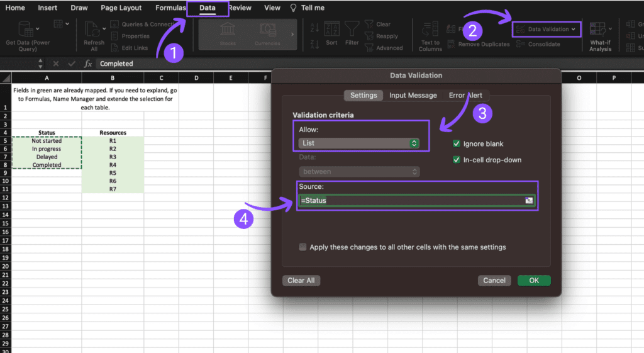644x353 pixels.
Task: Click range selector icon in Source field
Action: 529,201
